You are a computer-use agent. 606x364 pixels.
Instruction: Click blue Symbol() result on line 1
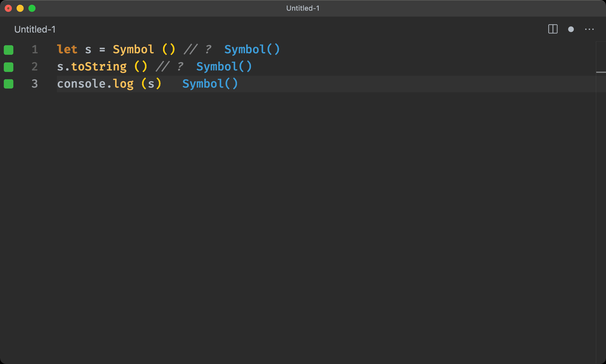(x=252, y=49)
